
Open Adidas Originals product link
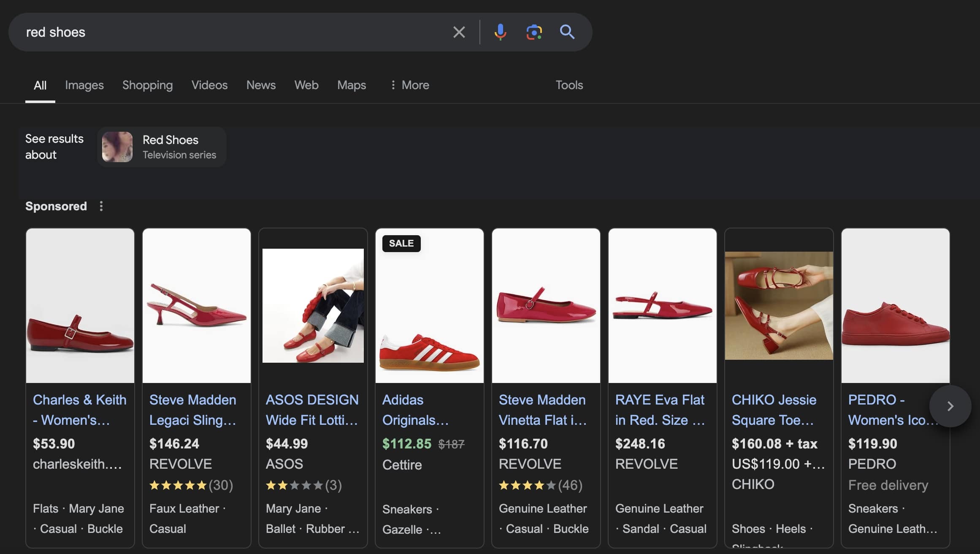415,410
